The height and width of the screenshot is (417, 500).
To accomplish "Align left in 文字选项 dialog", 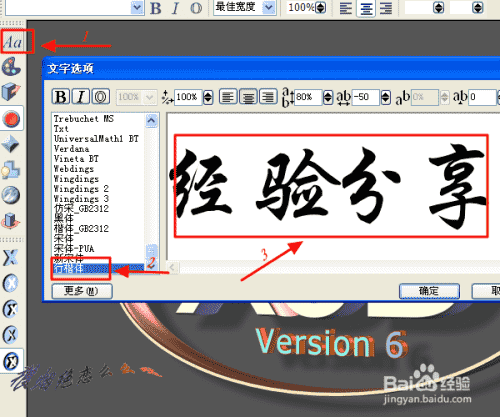I will point(228,97).
